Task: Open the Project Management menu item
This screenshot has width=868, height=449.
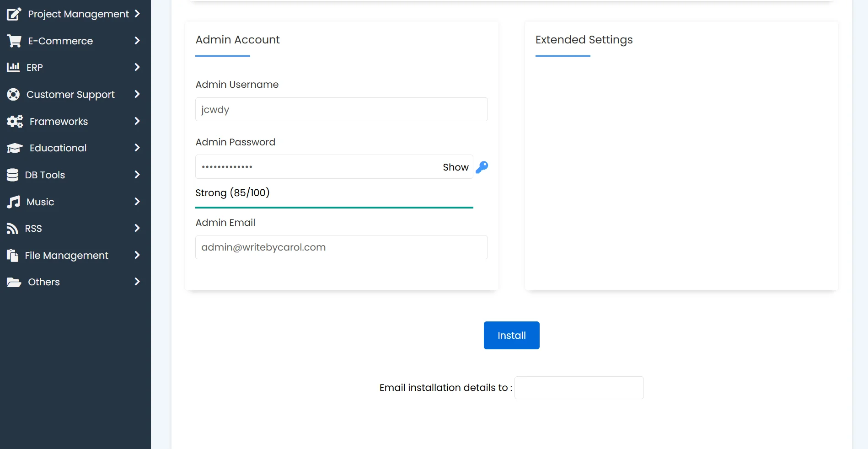Action: click(x=75, y=14)
